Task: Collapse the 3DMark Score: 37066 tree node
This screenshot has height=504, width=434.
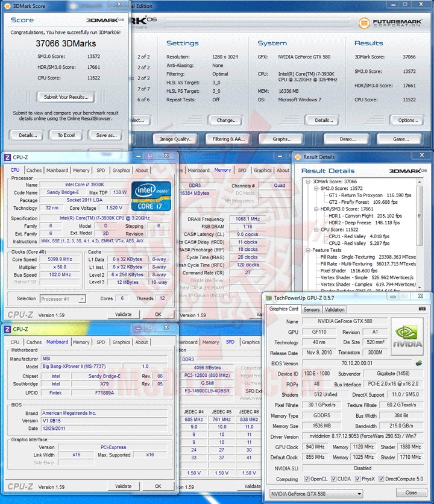Action: point(308,181)
